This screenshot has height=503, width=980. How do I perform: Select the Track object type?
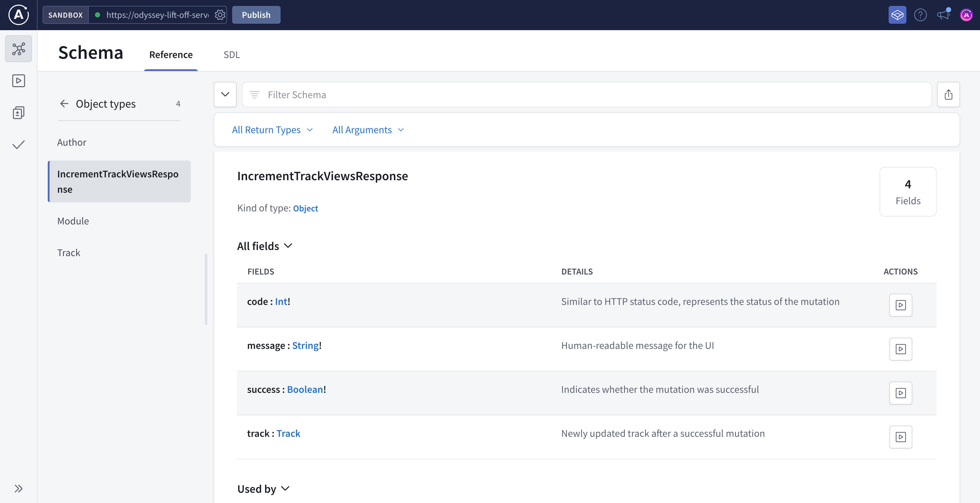[69, 253]
